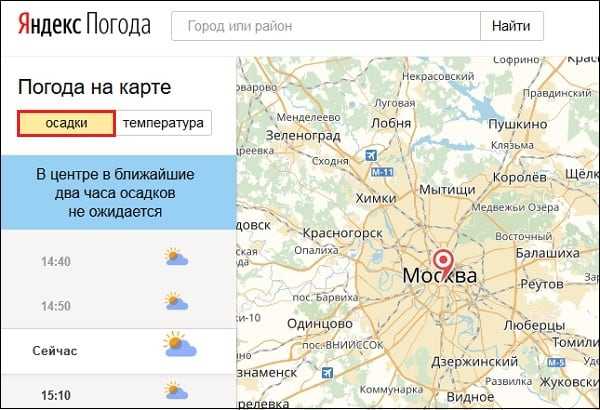
Task: Click Восточный on the map
Action: [x=523, y=237]
